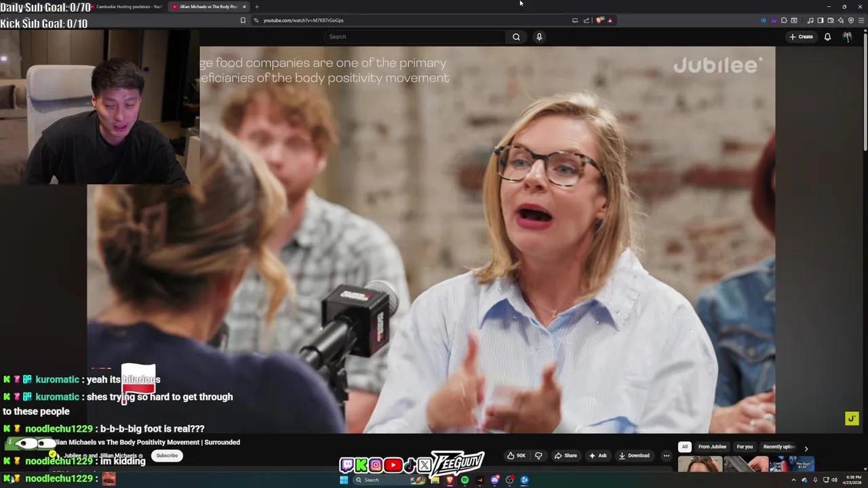
Task: Open the Brave Rewards triangle icon
Action: [x=610, y=20]
